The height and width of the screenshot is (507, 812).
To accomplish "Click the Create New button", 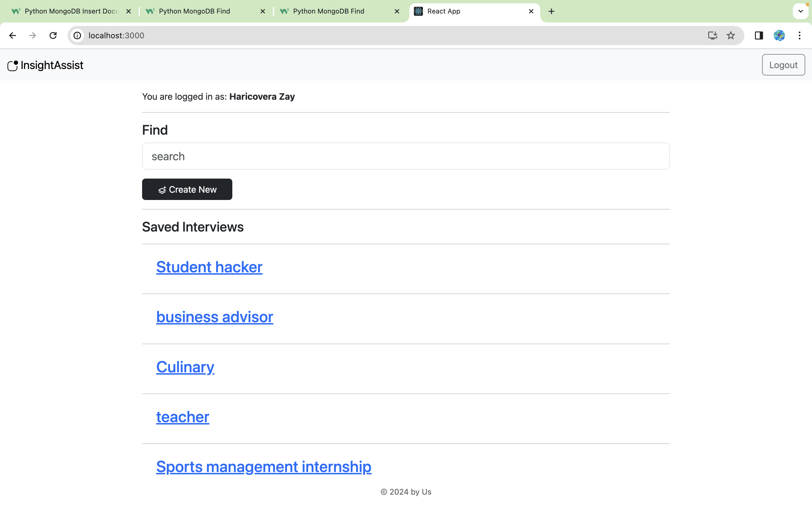I will (187, 190).
